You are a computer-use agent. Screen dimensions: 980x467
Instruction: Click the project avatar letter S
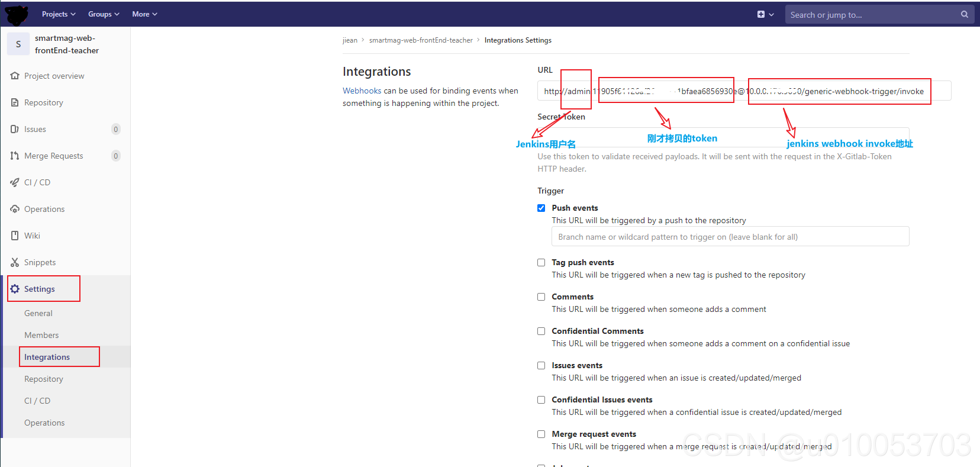18,44
